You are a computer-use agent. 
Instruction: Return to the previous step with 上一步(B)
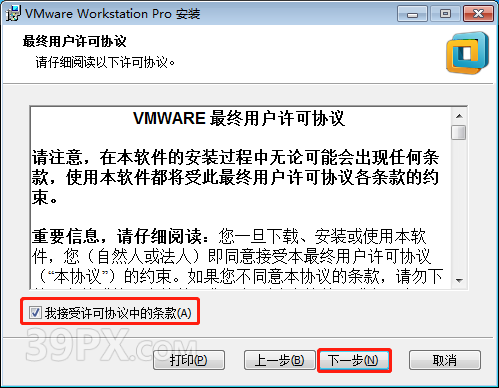pyautogui.click(x=279, y=360)
